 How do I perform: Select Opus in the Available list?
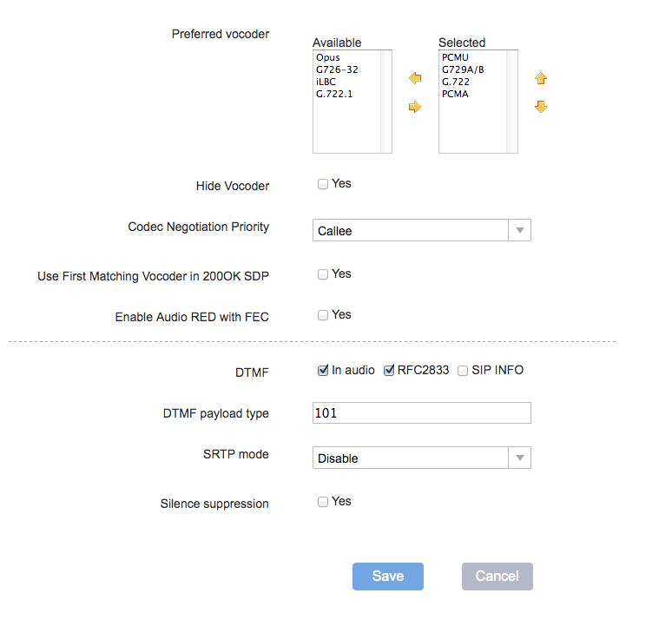tap(328, 57)
